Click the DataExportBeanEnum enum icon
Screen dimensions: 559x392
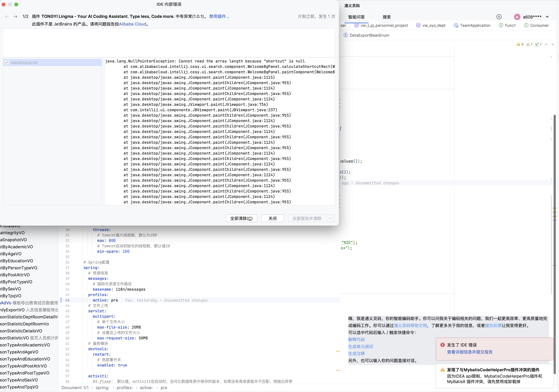coord(346,35)
